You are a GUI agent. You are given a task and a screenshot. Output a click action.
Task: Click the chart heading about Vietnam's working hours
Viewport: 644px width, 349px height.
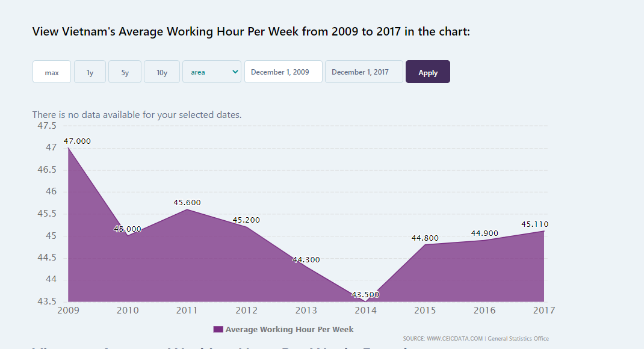click(251, 32)
